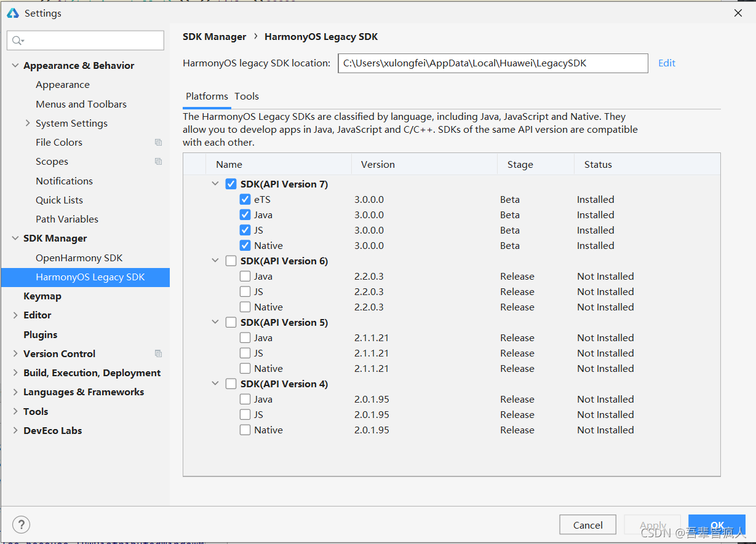Collapse the SDK Manager section
This screenshot has height=544, width=756.
pyautogui.click(x=15, y=238)
